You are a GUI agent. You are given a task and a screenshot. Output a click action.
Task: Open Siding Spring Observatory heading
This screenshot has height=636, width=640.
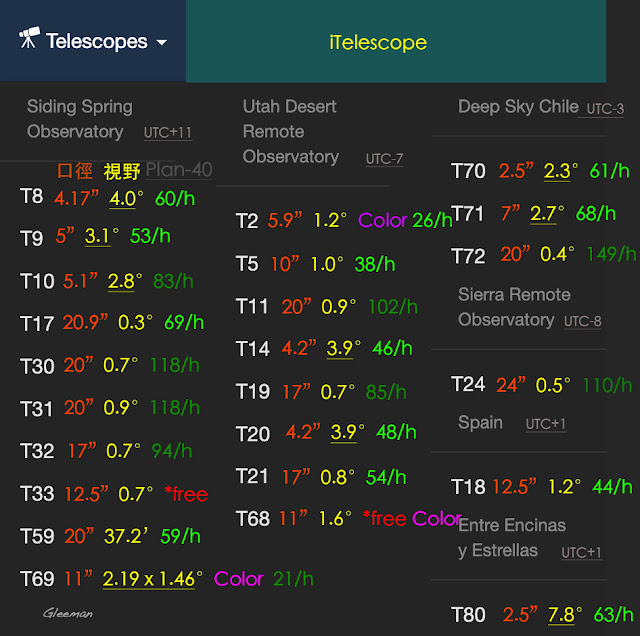click(x=80, y=119)
